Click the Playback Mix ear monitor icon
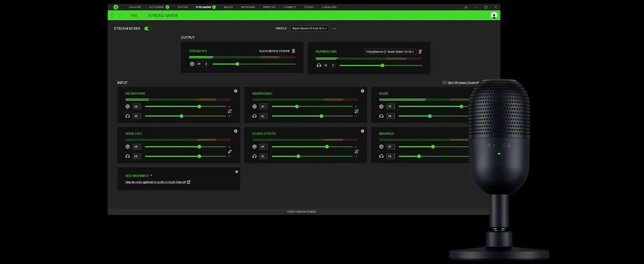 point(420,52)
